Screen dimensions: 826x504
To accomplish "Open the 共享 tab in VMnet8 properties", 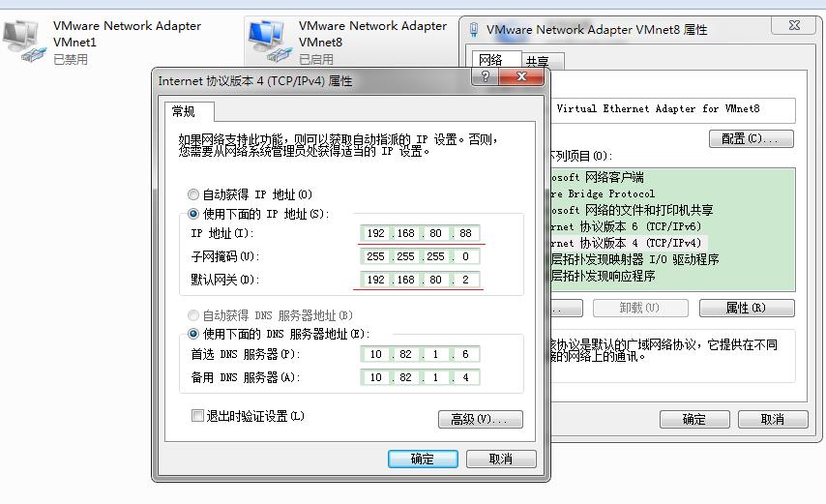I will point(538,62).
